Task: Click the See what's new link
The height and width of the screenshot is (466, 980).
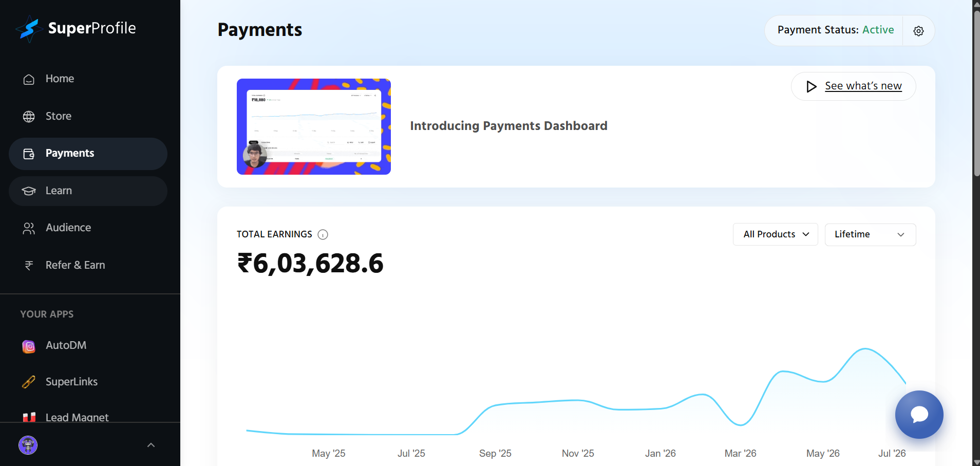Action: [x=863, y=86]
